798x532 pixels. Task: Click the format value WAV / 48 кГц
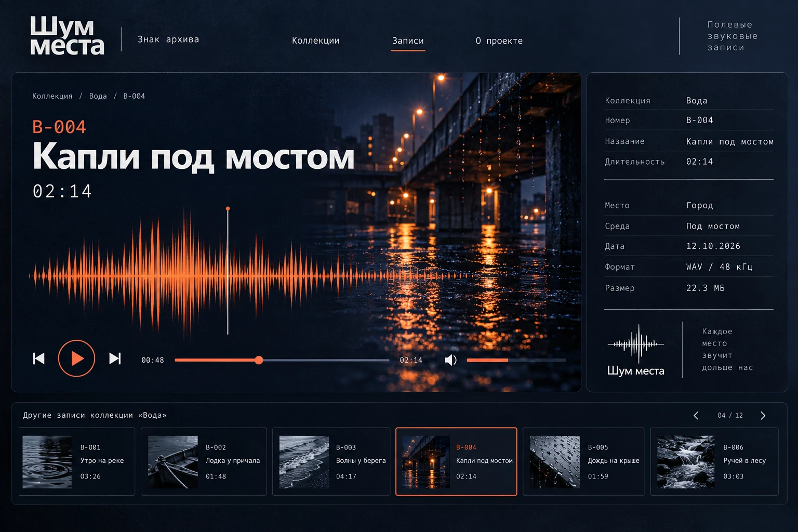click(720, 267)
